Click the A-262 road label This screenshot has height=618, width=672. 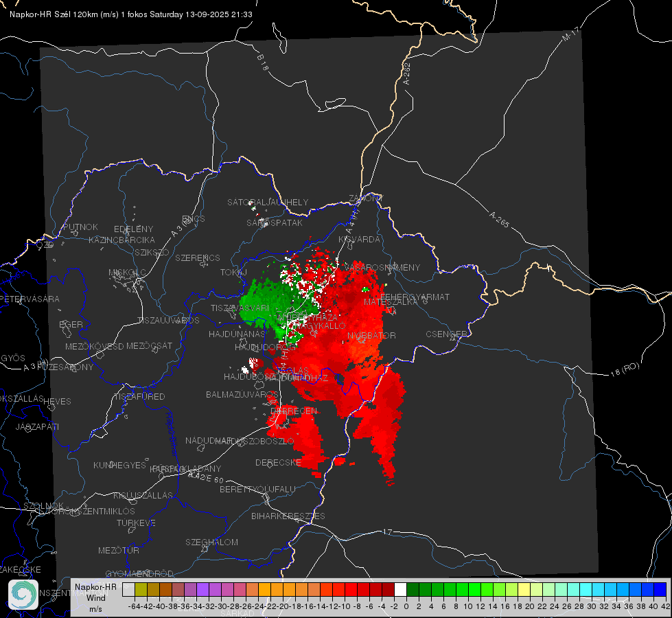[407, 73]
